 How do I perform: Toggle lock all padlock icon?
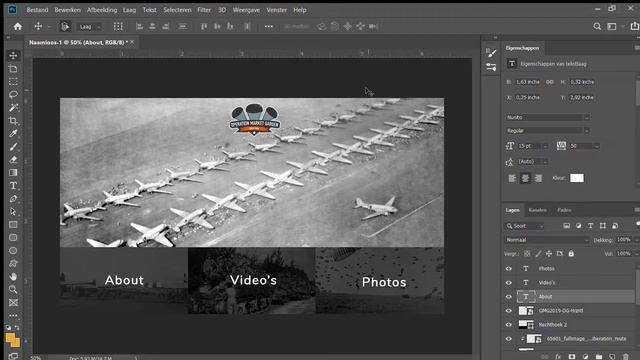[x=571, y=253]
